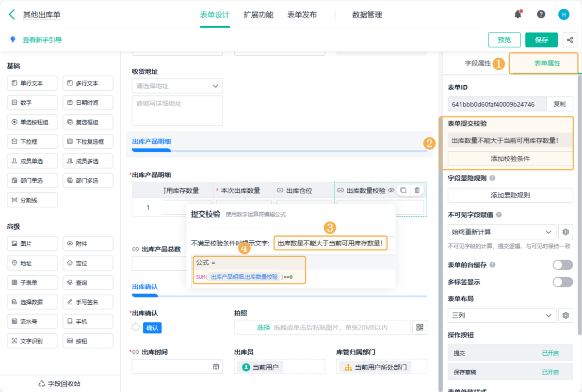Screen dimensions: 582x392
Task: Toggle the 表单前台缓存 switch
Action: (x=563, y=265)
